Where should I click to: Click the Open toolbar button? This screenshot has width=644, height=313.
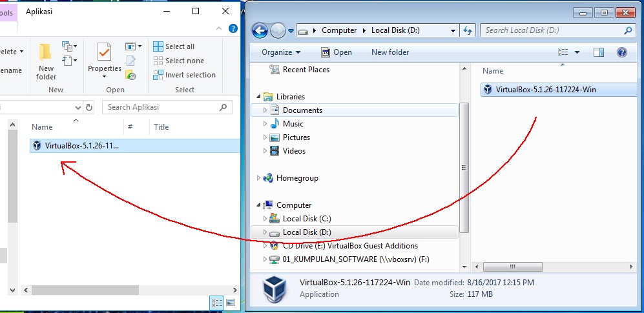(x=337, y=52)
